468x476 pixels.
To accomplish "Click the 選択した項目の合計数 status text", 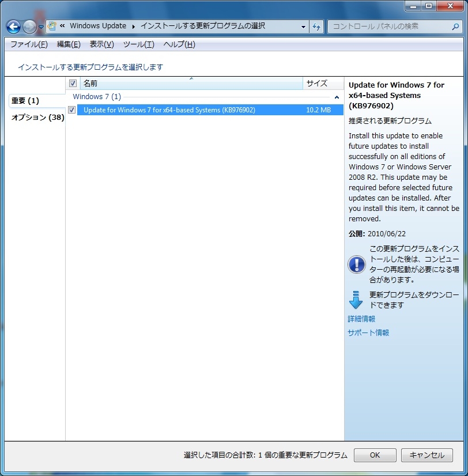I will tap(266, 455).
